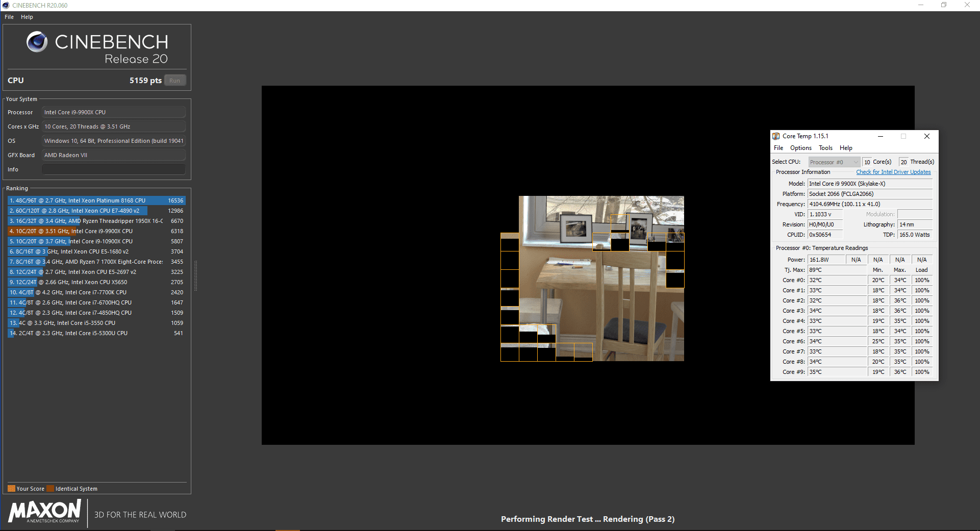This screenshot has height=531, width=980.
Task: Click the Processor field Intel Core i9-9900X
Action: (x=114, y=112)
